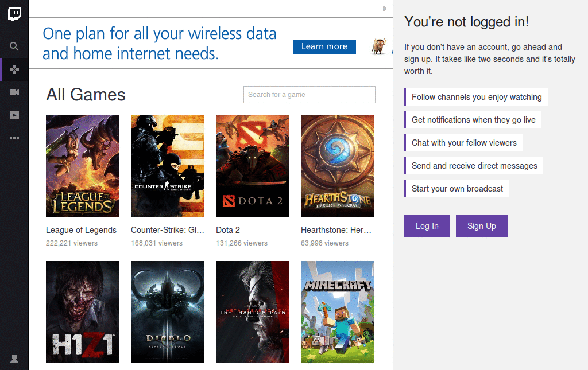Image resolution: width=588 pixels, height=370 pixels.
Task: Open League of Legends box art
Action: 83,166
